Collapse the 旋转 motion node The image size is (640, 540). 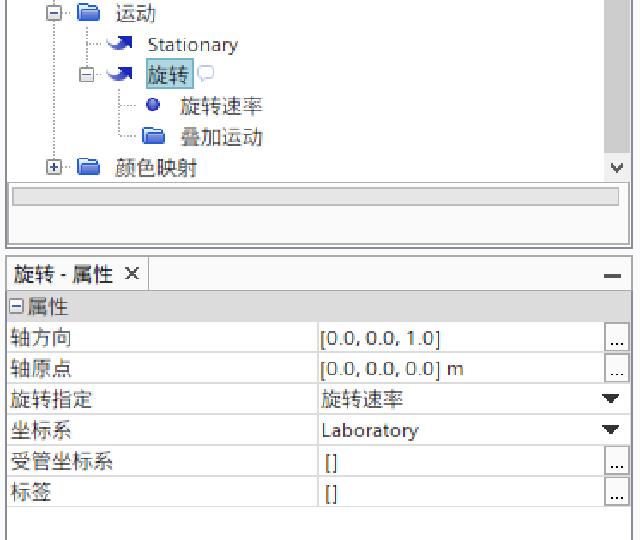pyautogui.click(x=86, y=74)
